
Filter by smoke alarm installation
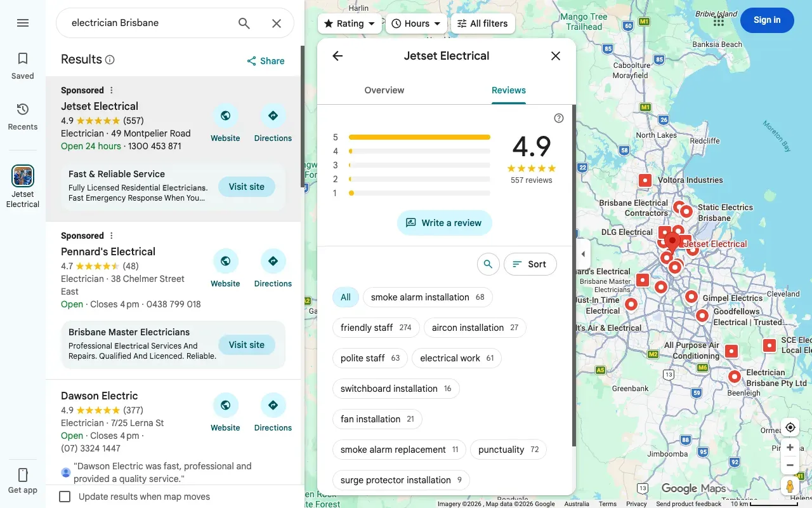428,297
